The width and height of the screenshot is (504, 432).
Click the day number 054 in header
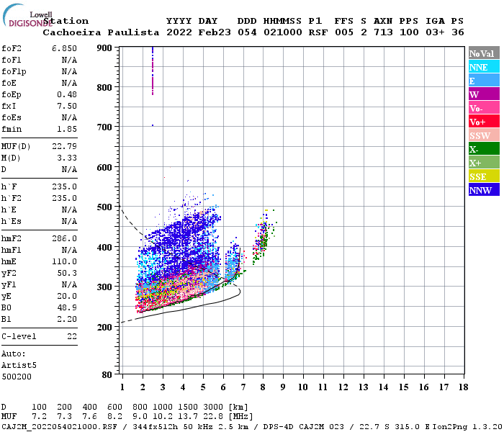coord(247,32)
